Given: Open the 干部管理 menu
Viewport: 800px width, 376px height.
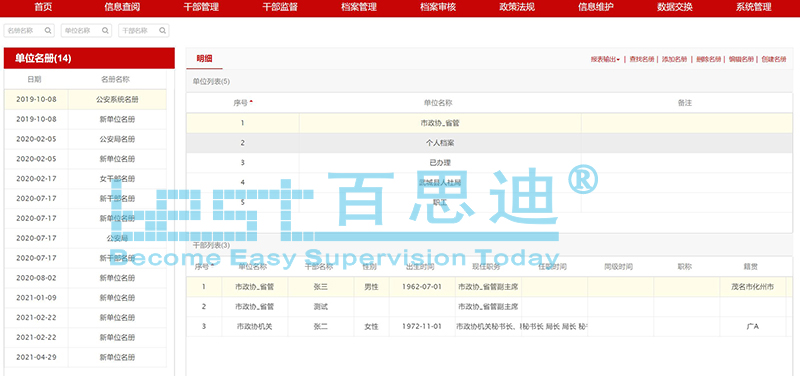Looking at the screenshot, I should (x=201, y=7).
